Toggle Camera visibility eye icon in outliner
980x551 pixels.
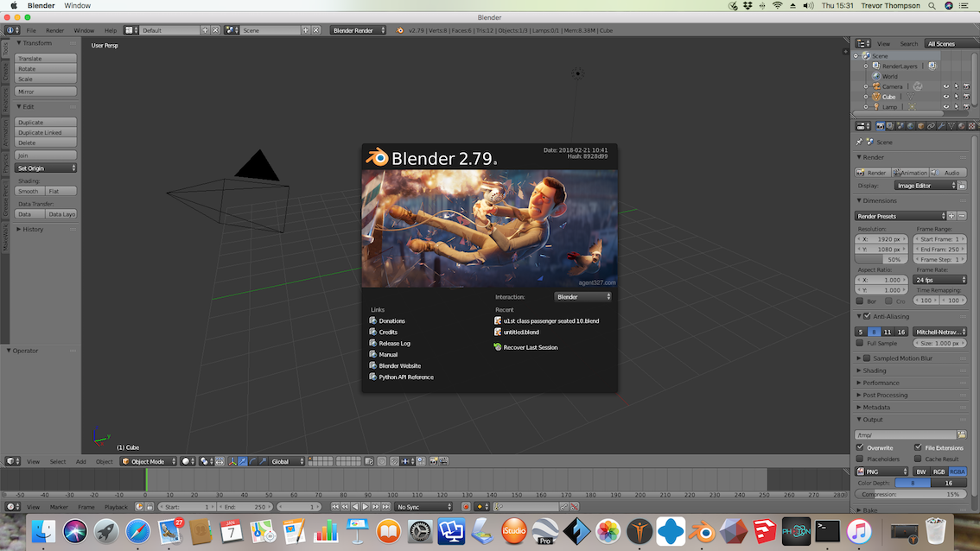click(x=945, y=86)
